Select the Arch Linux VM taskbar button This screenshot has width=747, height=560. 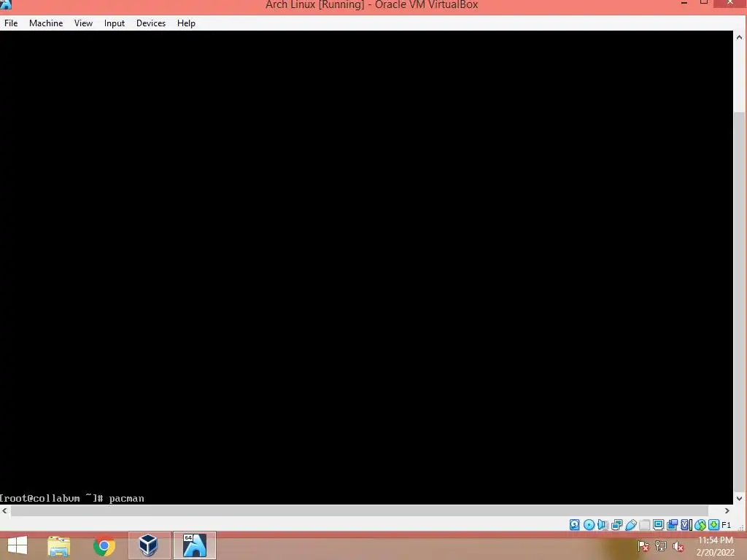194,545
